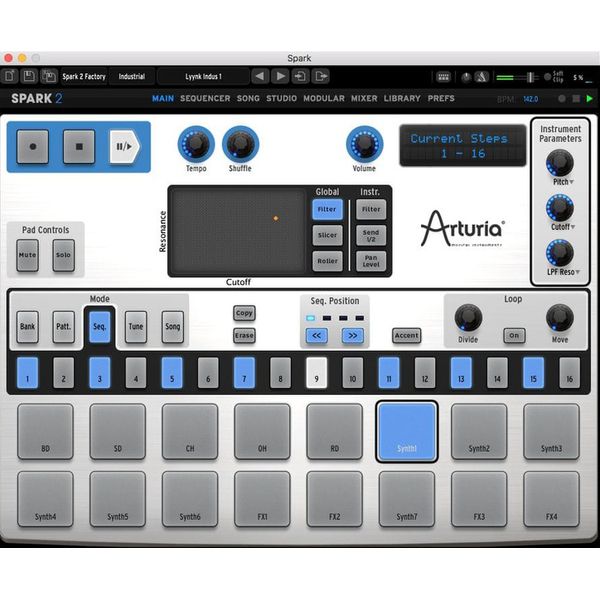
Task: Switch to the MODULAR tab
Action: coord(324,98)
